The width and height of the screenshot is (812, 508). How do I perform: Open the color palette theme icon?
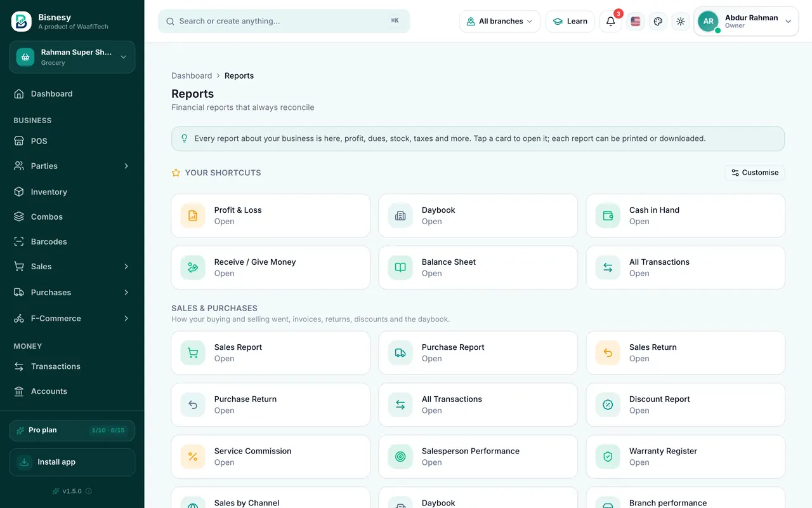[x=658, y=22]
